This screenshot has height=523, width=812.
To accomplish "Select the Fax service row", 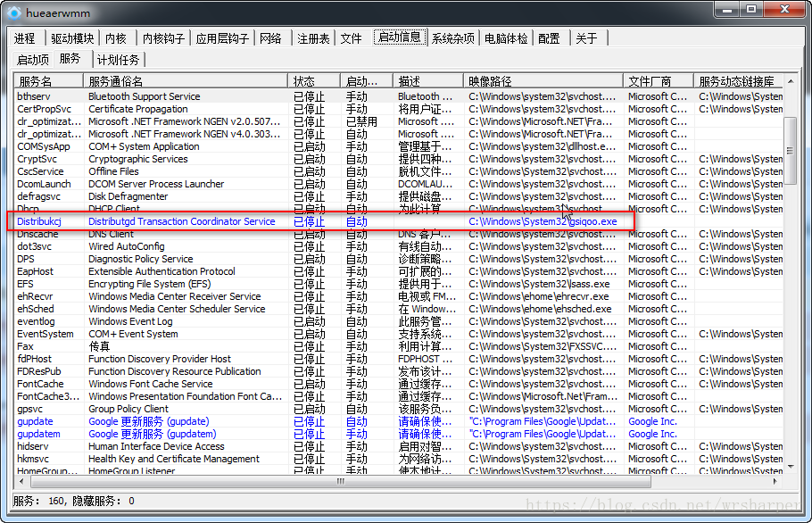I will click(x=399, y=346).
